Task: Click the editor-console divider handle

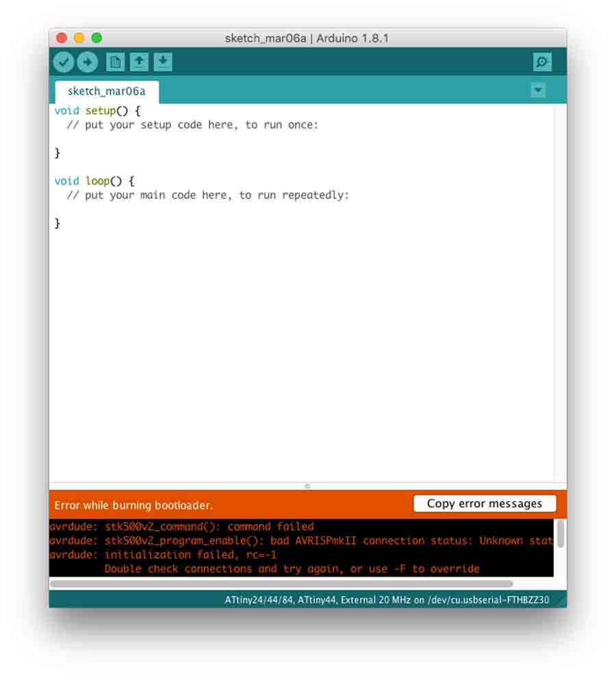Action: (x=307, y=486)
